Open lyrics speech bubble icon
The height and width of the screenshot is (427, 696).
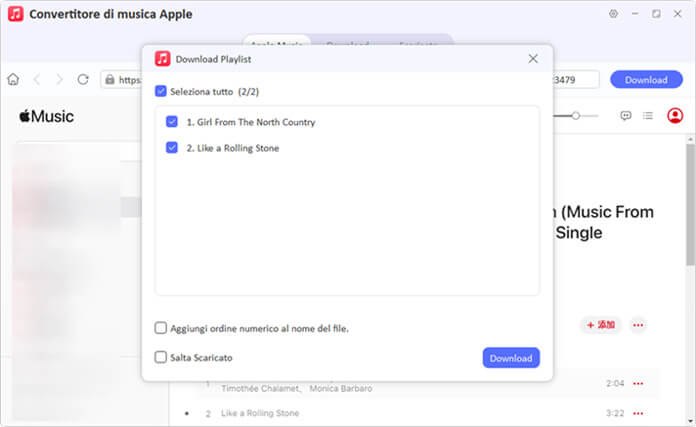pyautogui.click(x=626, y=116)
